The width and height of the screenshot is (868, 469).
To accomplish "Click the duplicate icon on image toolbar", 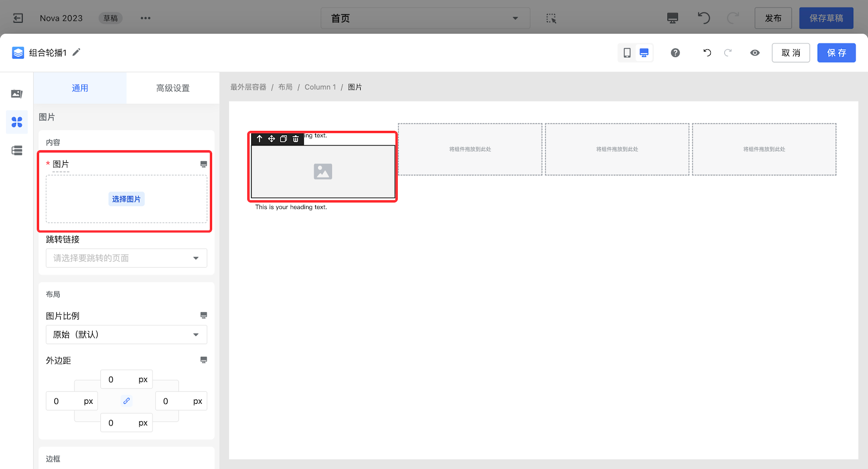I will point(283,139).
